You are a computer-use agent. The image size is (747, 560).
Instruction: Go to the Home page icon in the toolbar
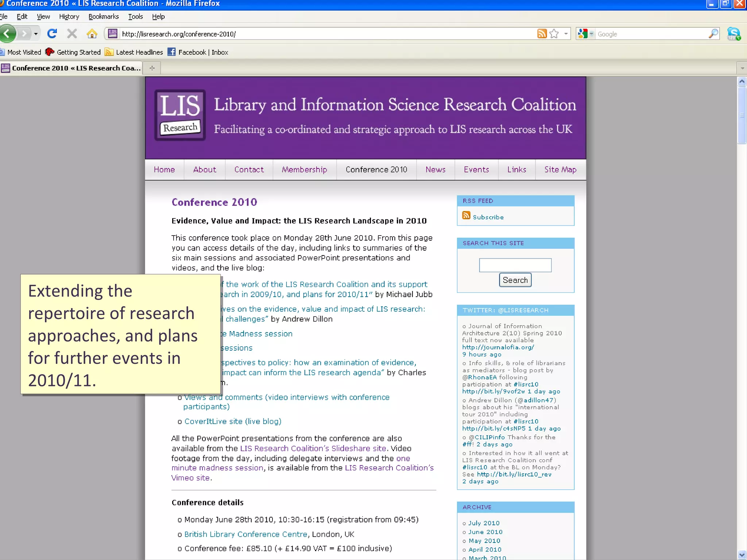[92, 34]
